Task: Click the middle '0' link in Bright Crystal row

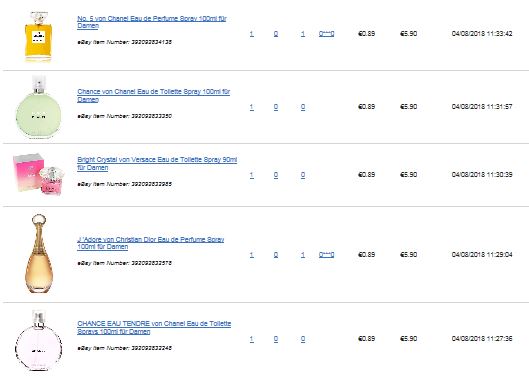Action: pos(276,175)
